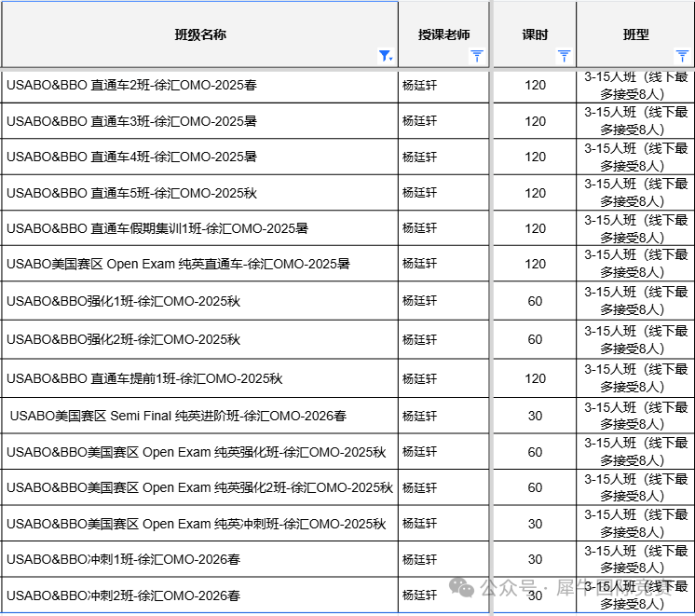Select cell USABO&BBO 直通车5班-徐汇OMO-2025秋
695x616 pixels.
point(200,193)
